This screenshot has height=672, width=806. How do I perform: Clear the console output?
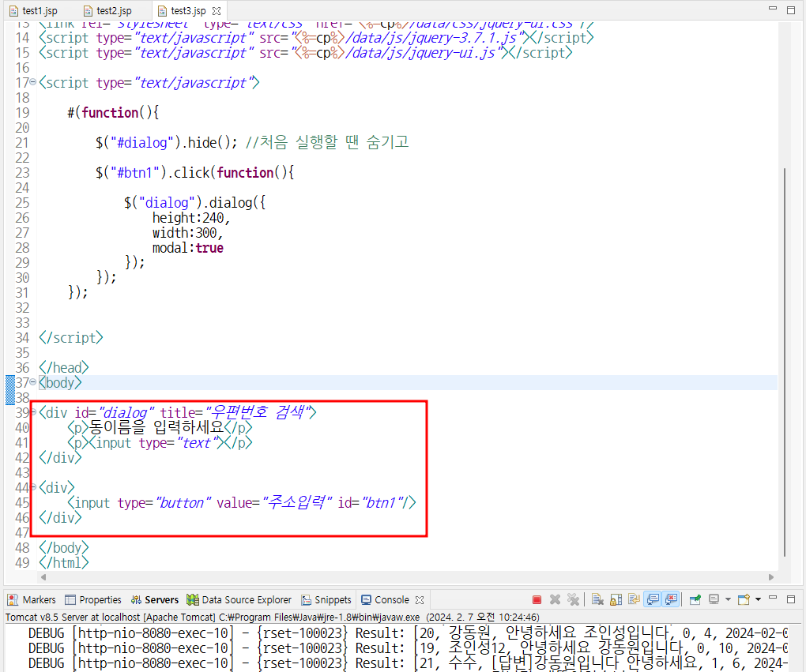tap(597, 599)
